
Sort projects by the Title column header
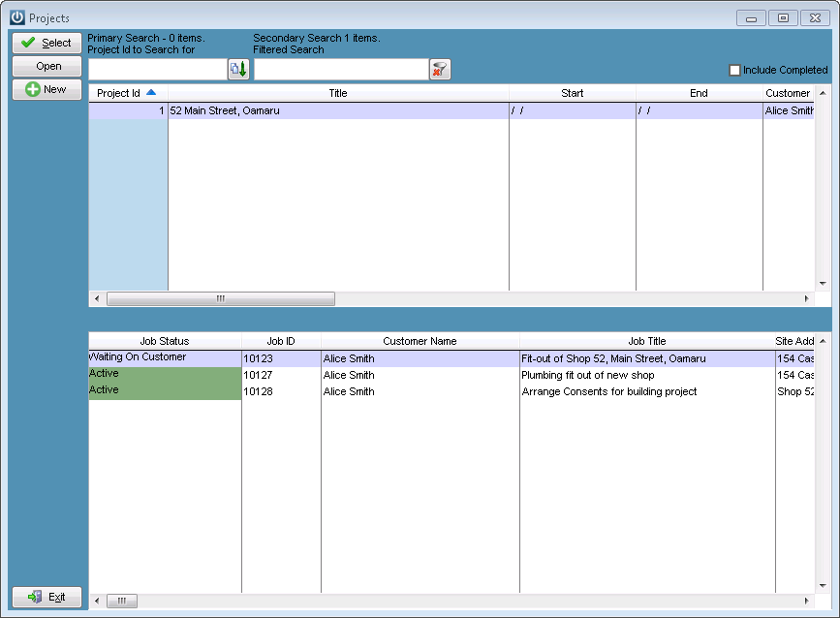(x=338, y=93)
